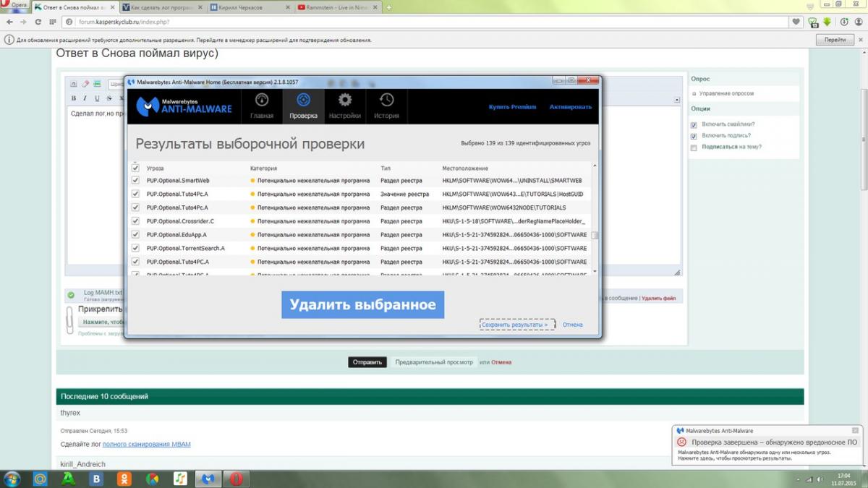Check Подписаться на тему checkbox
This screenshot has height=488, width=868.
[x=694, y=147]
